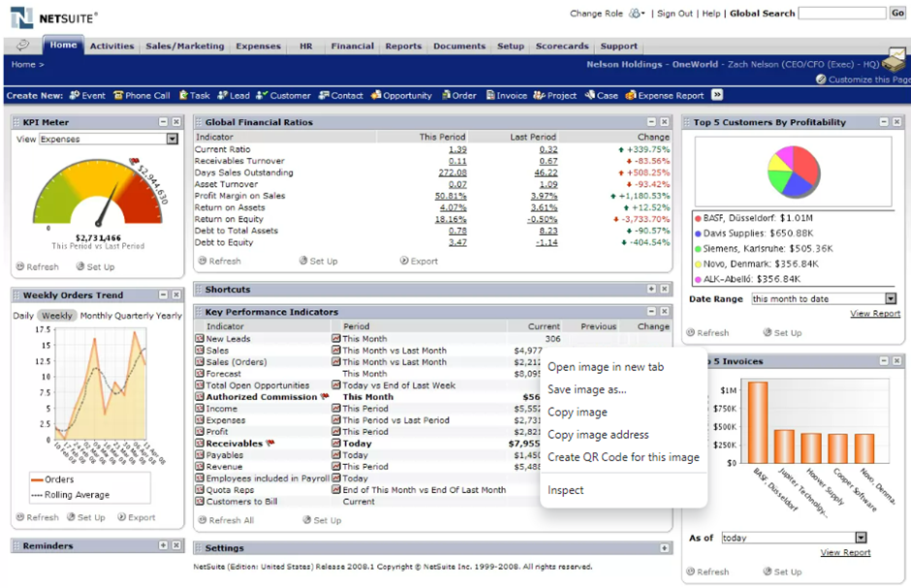Expand the Settings portlet
911x588 pixels.
pos(664,548)
